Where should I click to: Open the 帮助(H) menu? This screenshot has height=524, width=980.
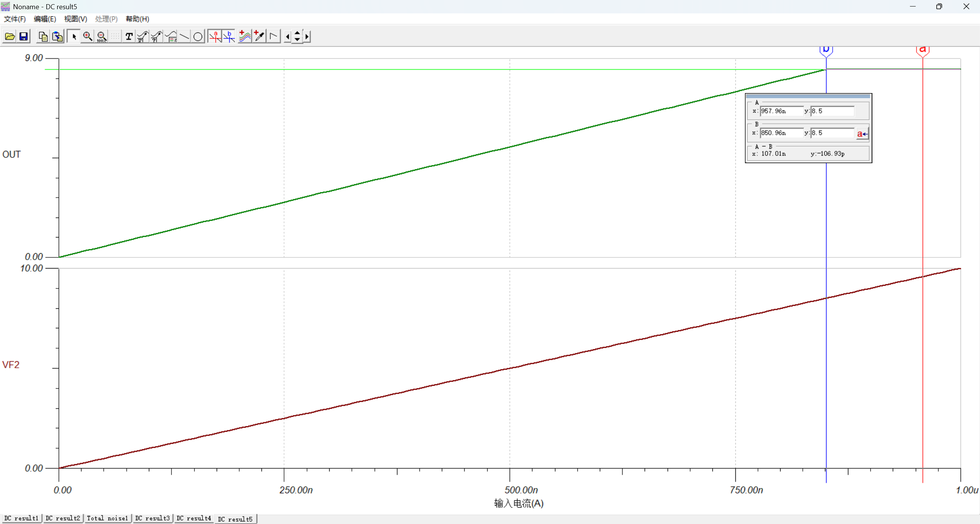coord(137,19)
